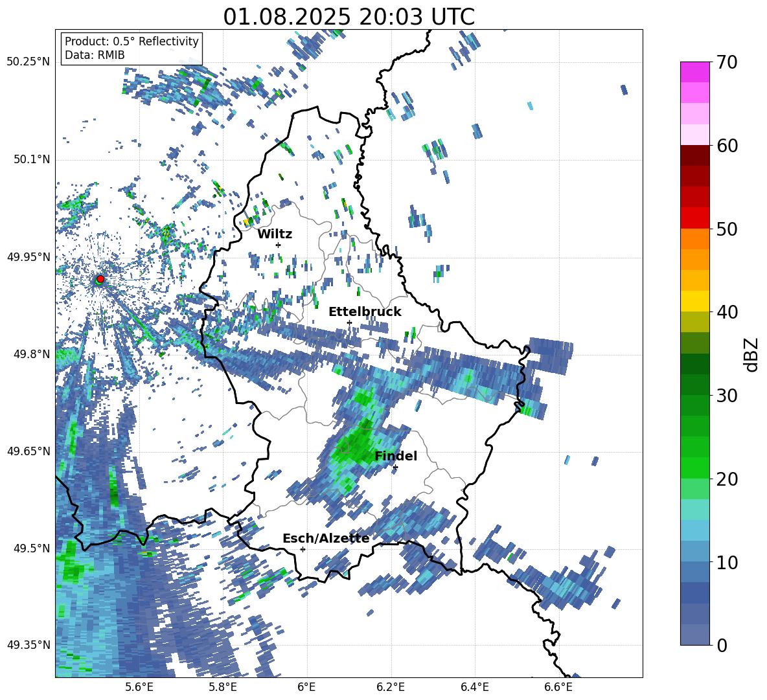Click the 40 colorbar tick label

click(x=727, y=312)
